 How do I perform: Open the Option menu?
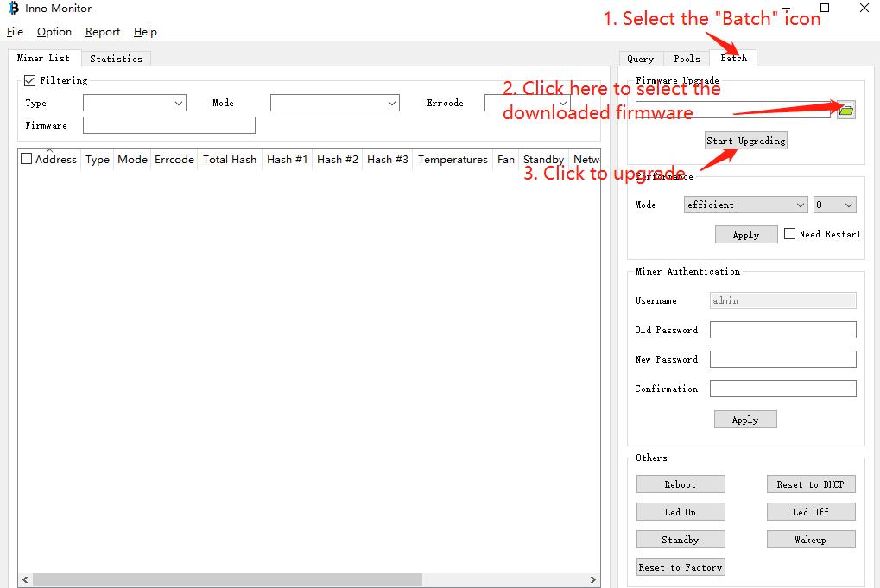coord(54,32)
